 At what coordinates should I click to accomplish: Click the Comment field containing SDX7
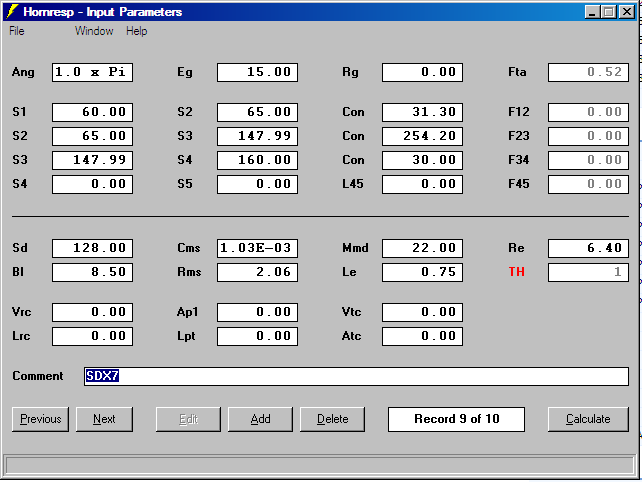pos(356,376)
